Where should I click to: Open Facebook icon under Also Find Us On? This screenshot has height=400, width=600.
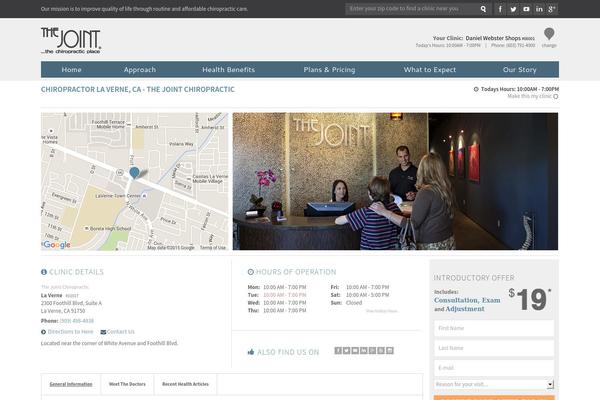tap(338, 351)
